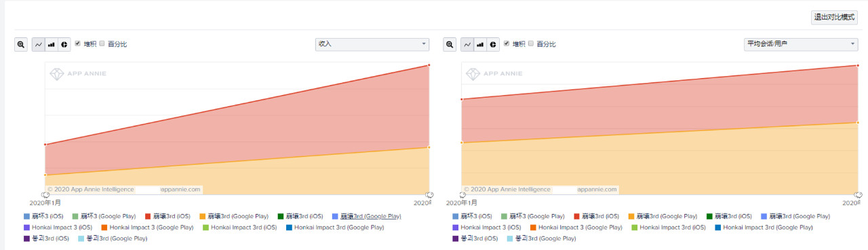868x250 pixels.
Task: Uncheck the 堆积 checkbox on right chart
Action: [507, 43]
